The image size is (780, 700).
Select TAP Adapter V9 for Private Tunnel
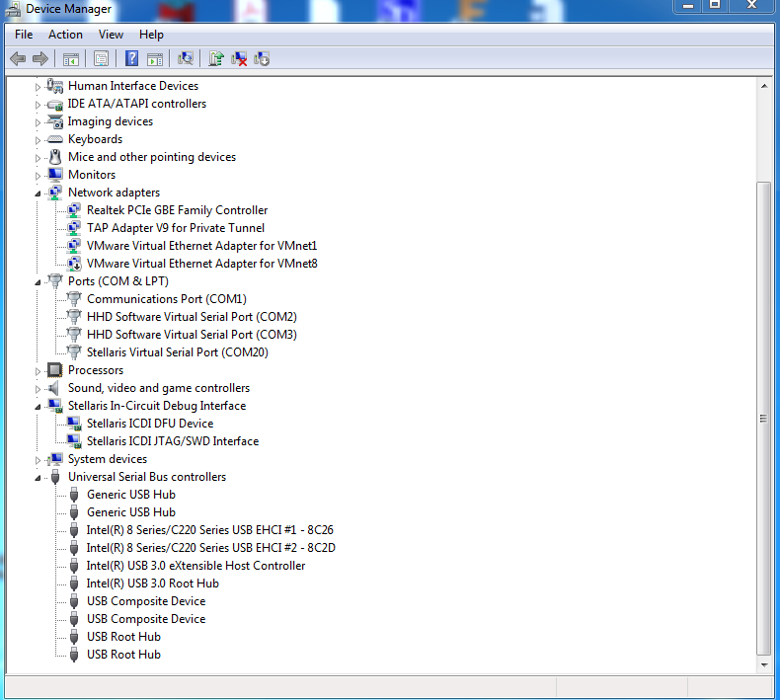176,228
